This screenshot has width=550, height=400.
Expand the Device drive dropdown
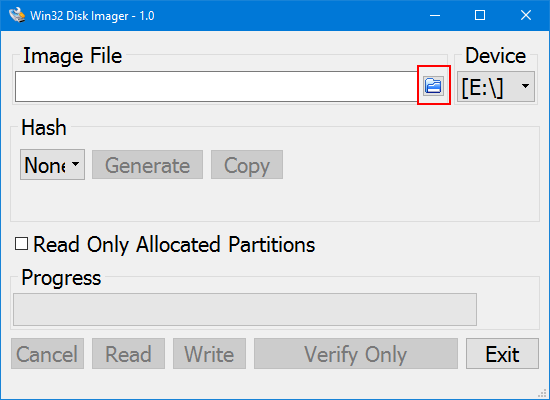[x=496, y=87]
